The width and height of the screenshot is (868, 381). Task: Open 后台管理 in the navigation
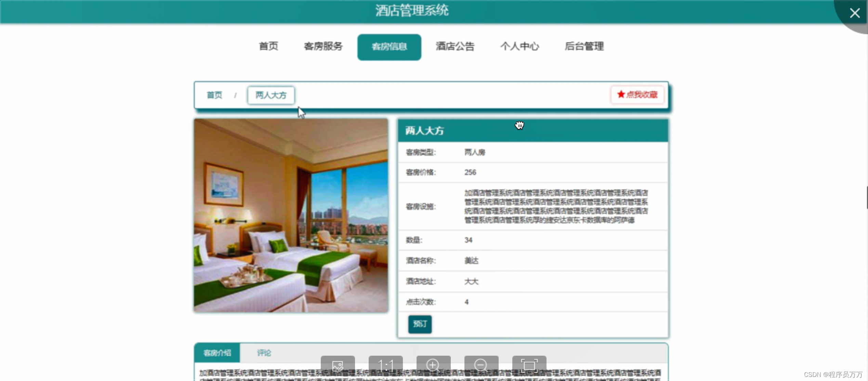[x=584, y=46]
